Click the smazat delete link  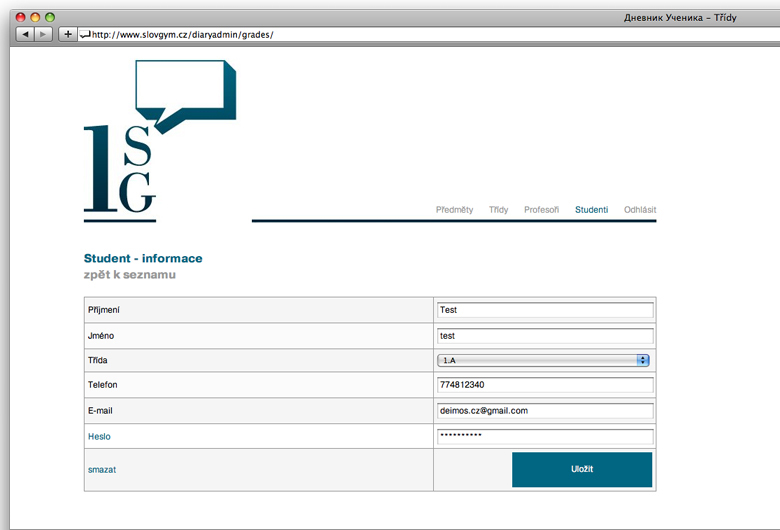[x=102, y=469]
